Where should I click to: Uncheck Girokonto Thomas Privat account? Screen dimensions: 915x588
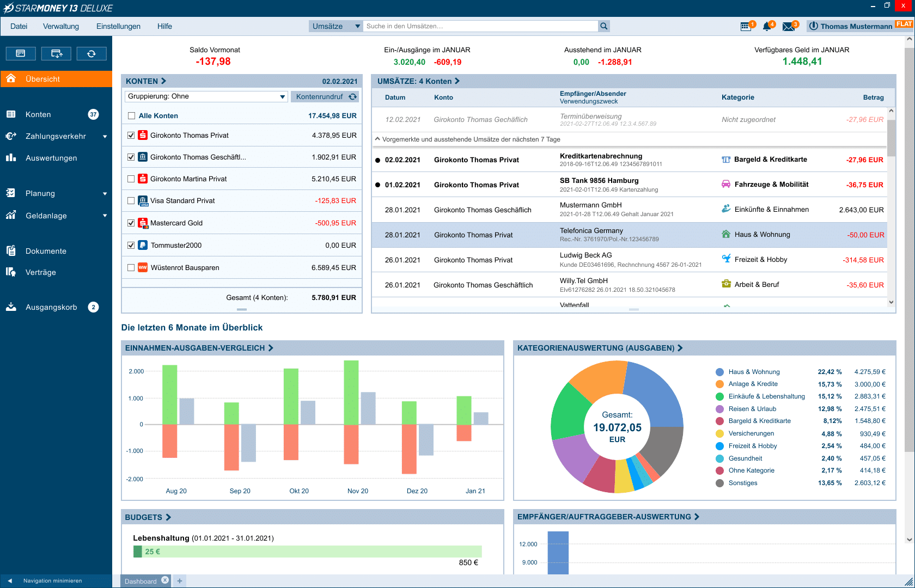131,136
